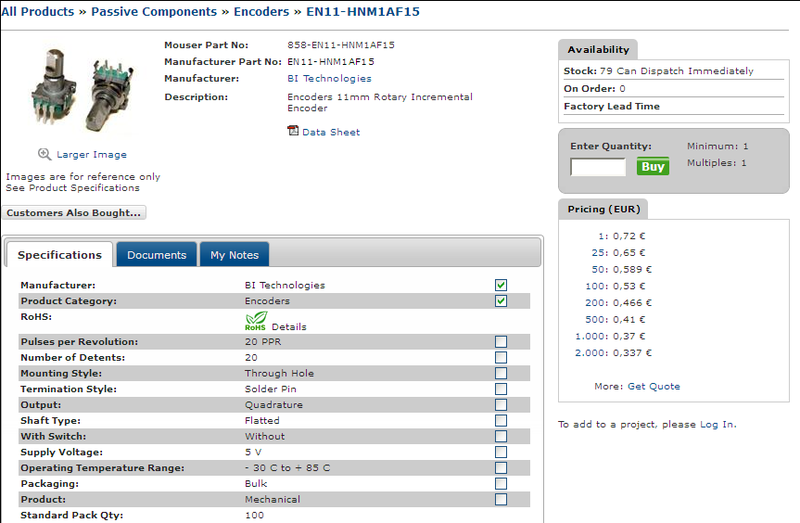Viewport: 800px width, 523px height.
Task: Go to All Products breadcrumb
Action: tap(38, 12)
